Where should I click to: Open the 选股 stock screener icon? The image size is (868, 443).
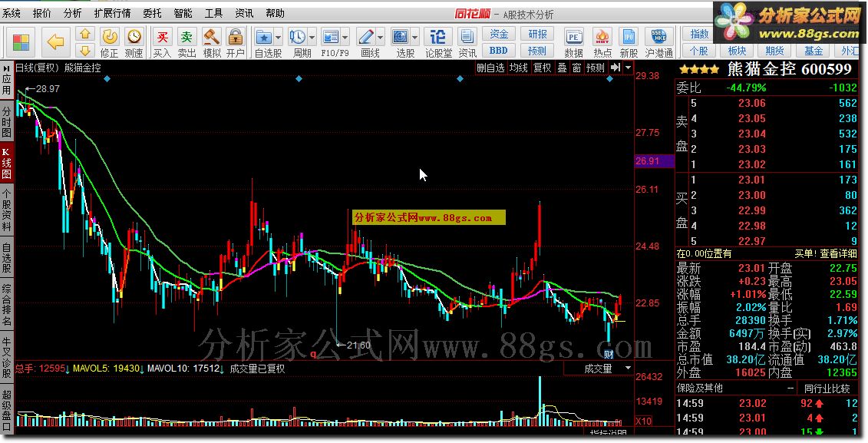(x=401, y=37)
